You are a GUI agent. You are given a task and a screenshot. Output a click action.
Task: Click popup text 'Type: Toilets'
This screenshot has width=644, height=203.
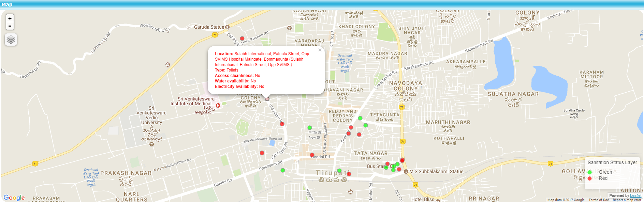pos(226,70)
